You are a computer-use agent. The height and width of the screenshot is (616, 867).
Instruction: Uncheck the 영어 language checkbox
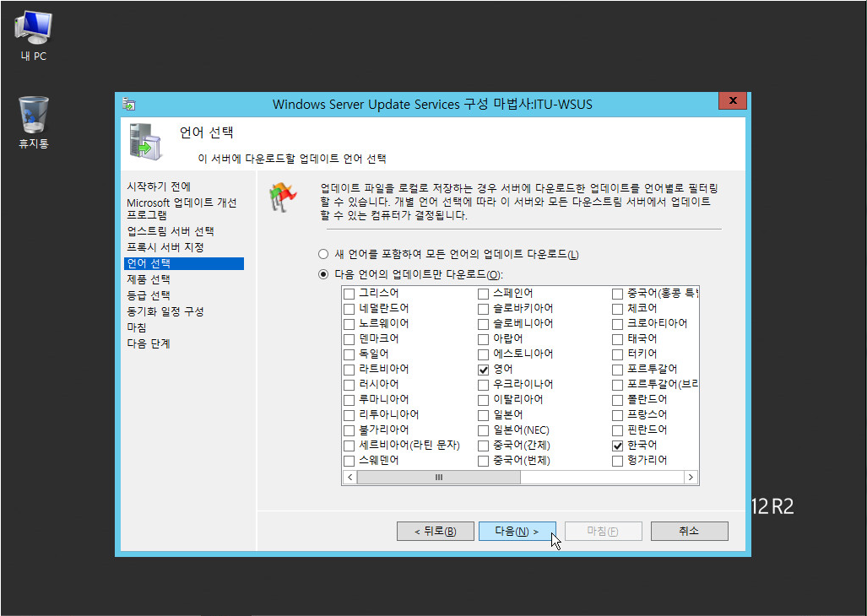(x=484, y=370)
